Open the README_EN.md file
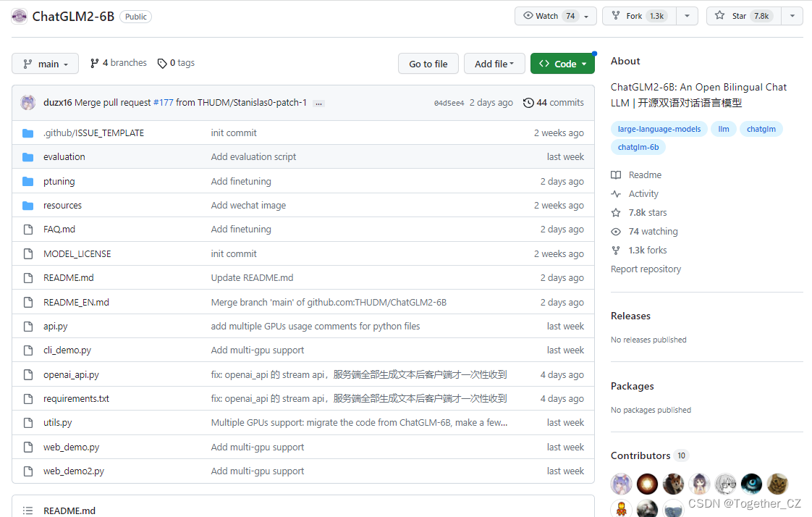 coord(76,303)
